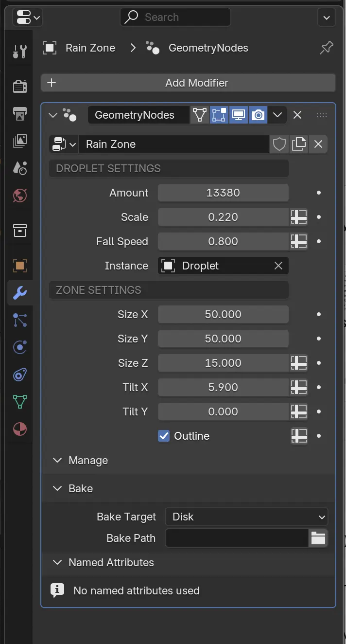
Task: Open the Material properties tab
Action: [20, 429]
